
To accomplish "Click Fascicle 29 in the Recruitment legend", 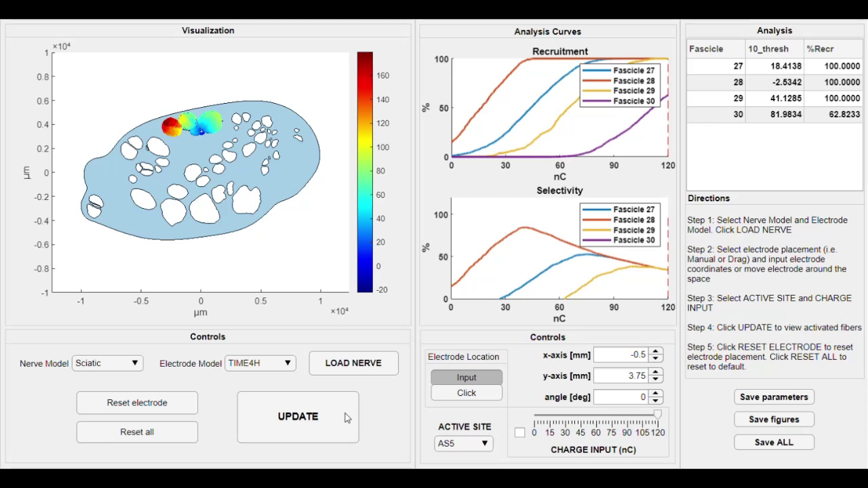I will pyautogui.click(x=634, y=91).
